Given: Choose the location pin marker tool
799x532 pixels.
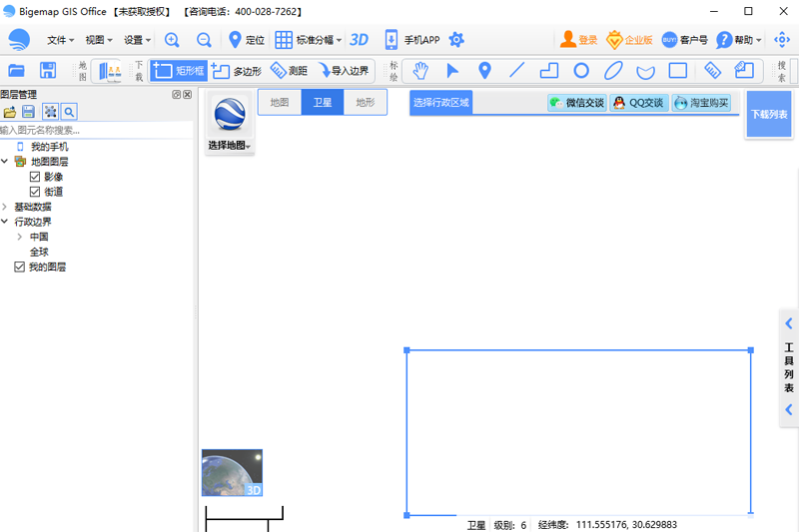Looking at the screenshot, I should tap(484, 71).
